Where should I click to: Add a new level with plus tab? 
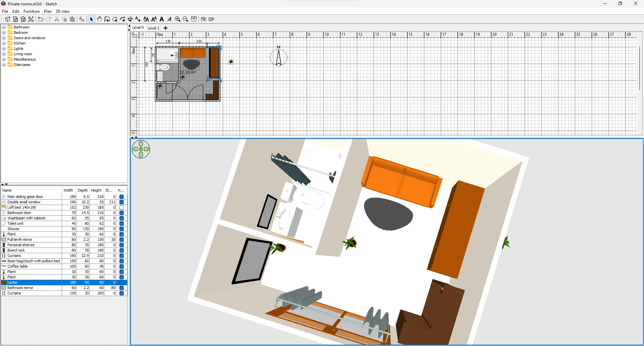165,28
